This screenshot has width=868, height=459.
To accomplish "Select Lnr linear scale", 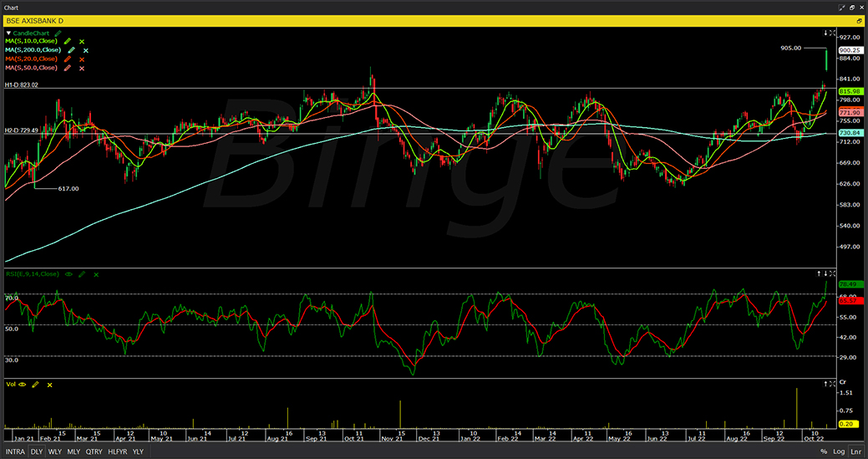I will tap(855, 451).
